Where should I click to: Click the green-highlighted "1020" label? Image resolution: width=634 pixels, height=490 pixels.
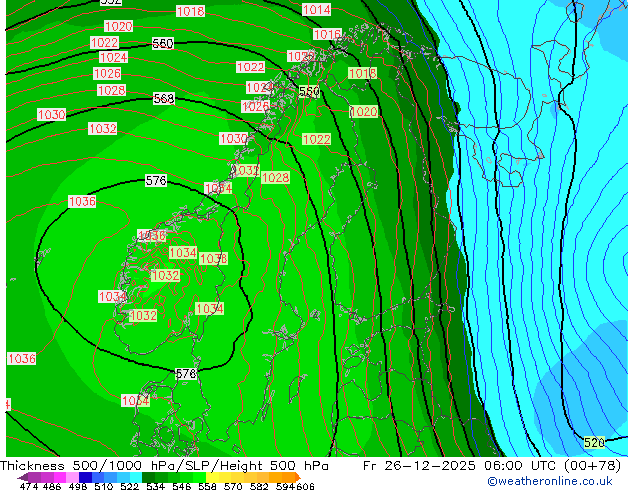[x=364, y=112]
